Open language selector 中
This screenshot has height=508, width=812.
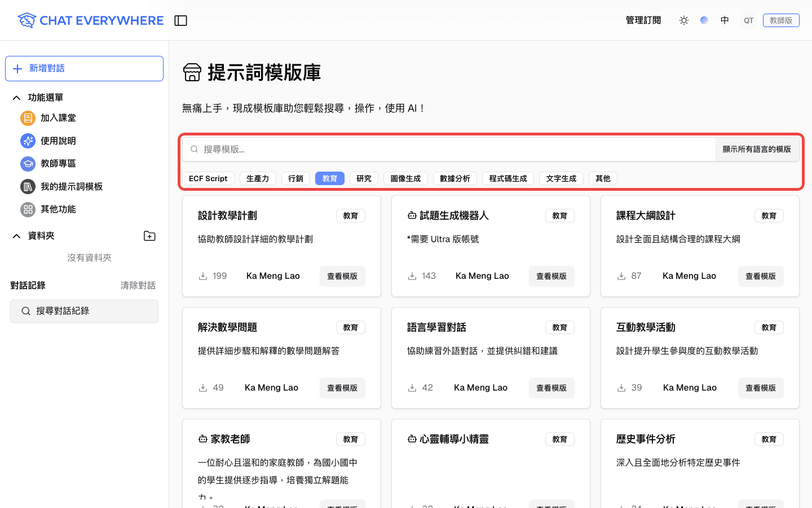pyautogui.click(x=725, y=20)
